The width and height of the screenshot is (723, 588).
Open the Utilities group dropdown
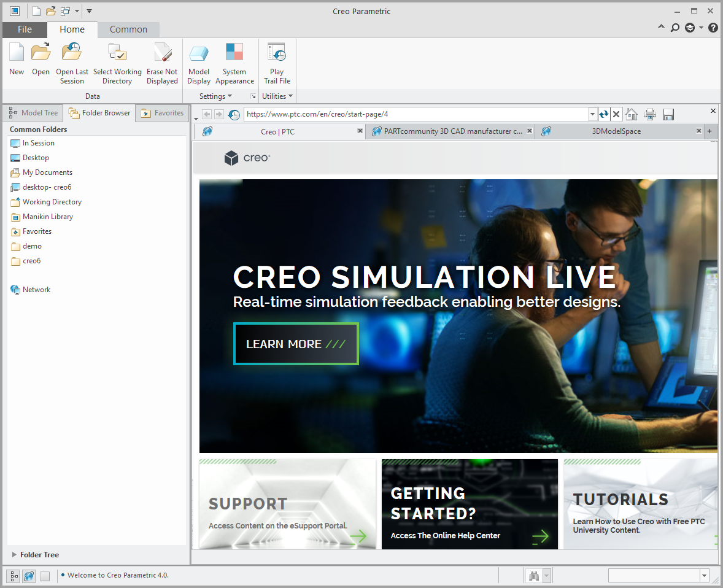coord(277,96)
